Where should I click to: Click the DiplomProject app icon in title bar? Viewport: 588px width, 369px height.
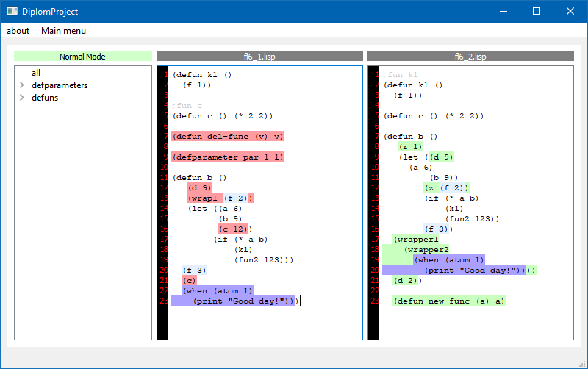click(11, 12)
